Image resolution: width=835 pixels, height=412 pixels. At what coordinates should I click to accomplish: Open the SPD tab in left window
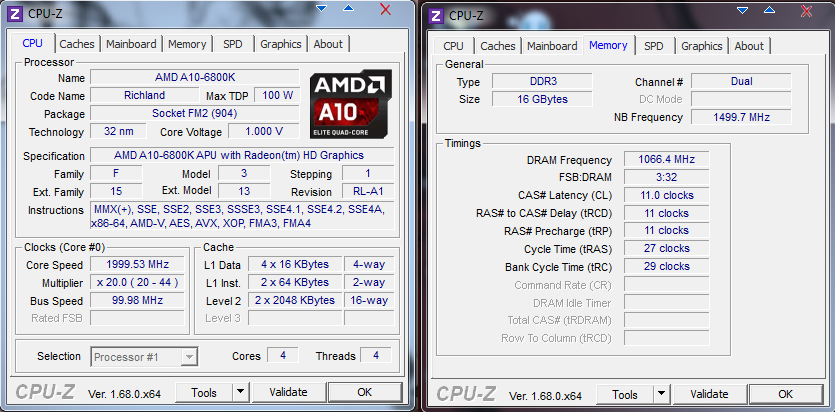233,44
